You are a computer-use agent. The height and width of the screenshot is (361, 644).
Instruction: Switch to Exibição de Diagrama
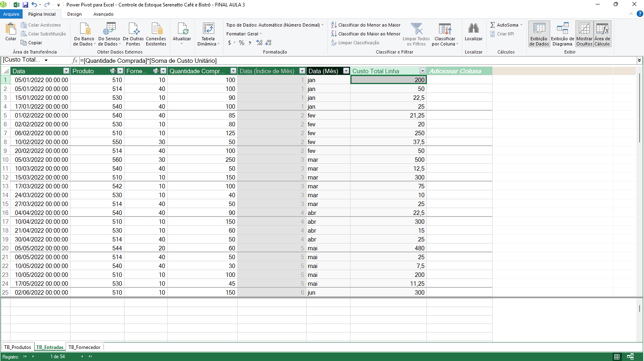pos(563,34)
